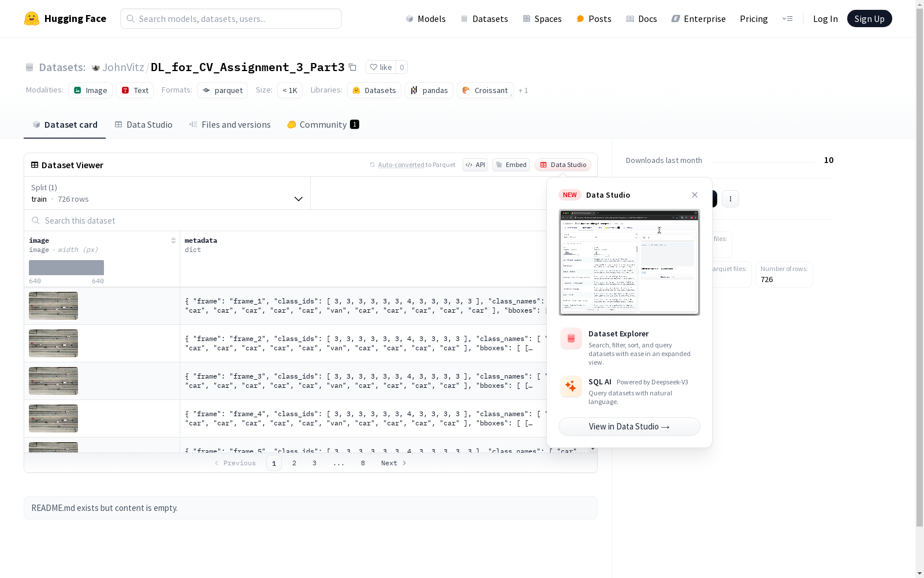
Task: Open Spaces in the top navigation
Action: 542,18
